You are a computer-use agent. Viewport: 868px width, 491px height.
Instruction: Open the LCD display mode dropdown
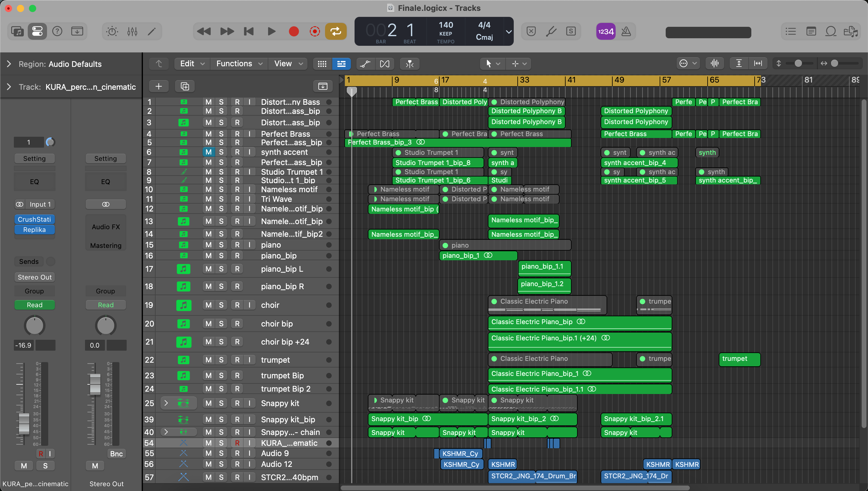click(x=508, y=32)
